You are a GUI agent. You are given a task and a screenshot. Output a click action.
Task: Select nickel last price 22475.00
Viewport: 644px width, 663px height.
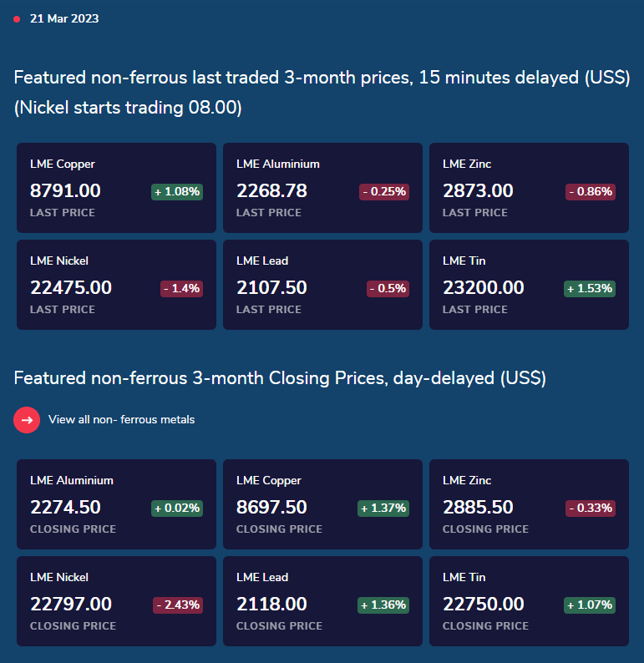(71, 287)
